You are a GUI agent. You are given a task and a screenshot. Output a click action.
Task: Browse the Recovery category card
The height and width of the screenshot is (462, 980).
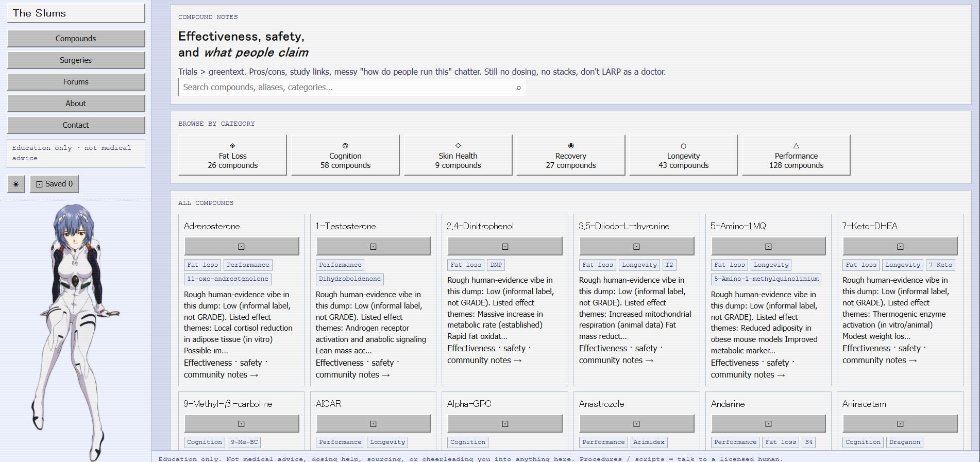(x=571, y=155)
